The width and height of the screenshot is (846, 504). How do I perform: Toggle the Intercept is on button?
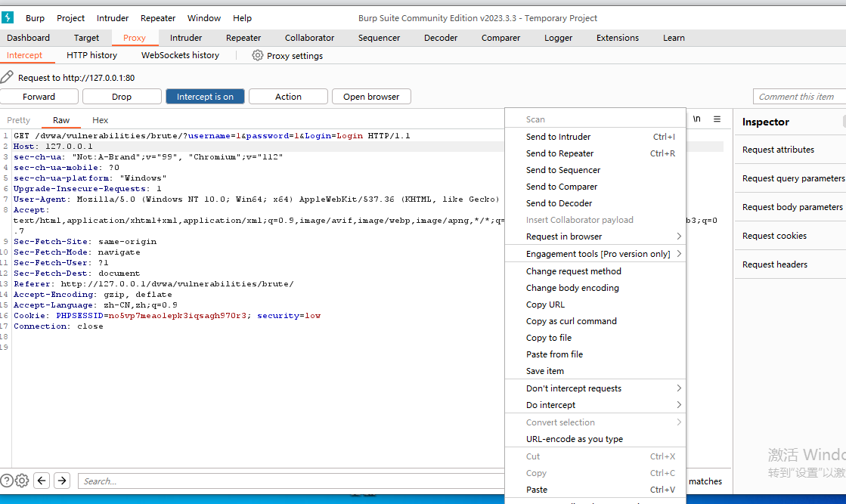tap(205, 97)
